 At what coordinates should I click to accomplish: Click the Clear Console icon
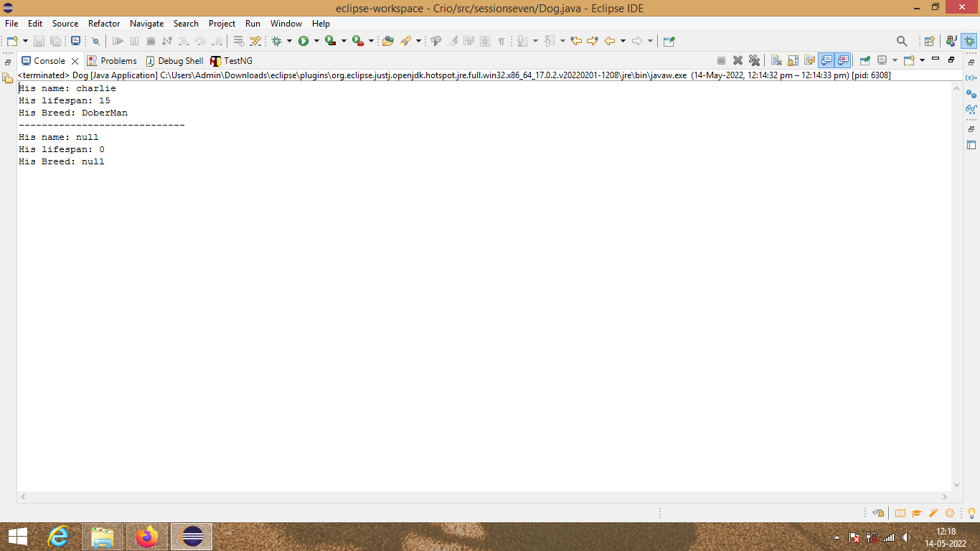776,60
